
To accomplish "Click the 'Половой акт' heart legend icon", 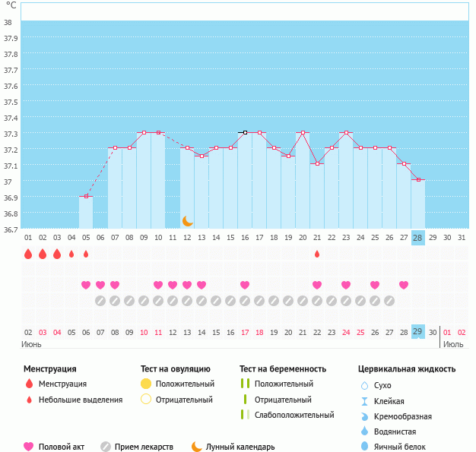I will [x=29, y=447].
